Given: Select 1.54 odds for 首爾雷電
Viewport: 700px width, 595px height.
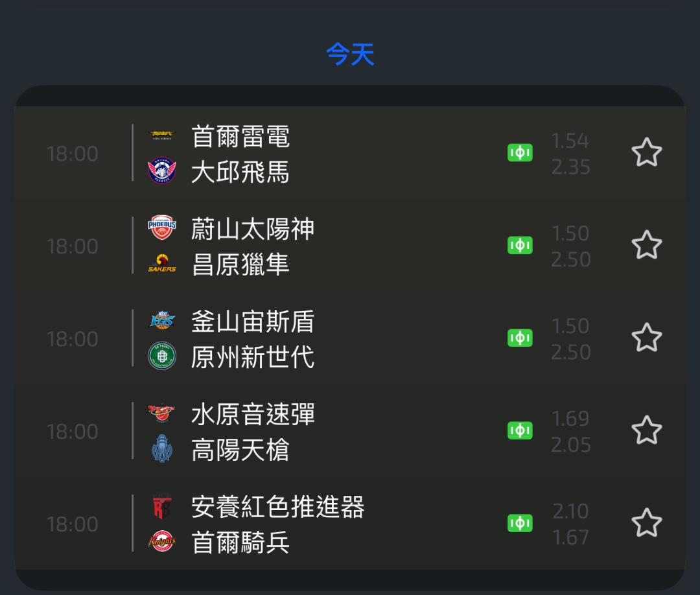Looking at the screenshot, I should [570, 141].
